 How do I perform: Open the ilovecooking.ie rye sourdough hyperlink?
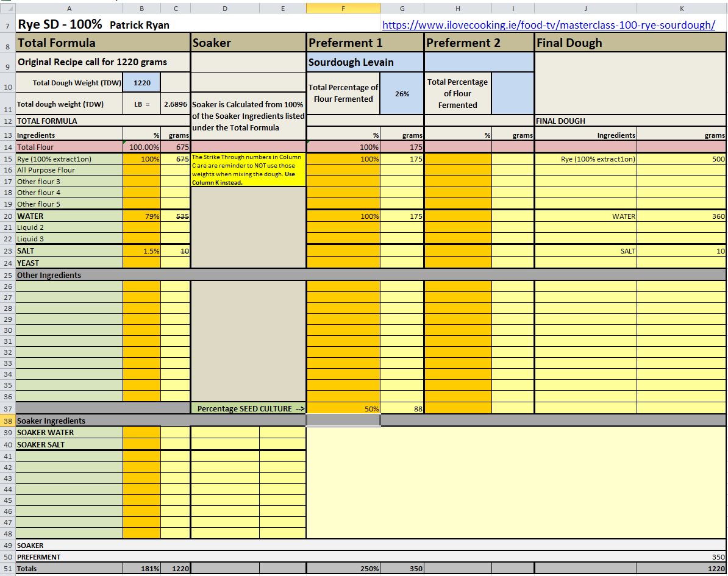(548, 25)
